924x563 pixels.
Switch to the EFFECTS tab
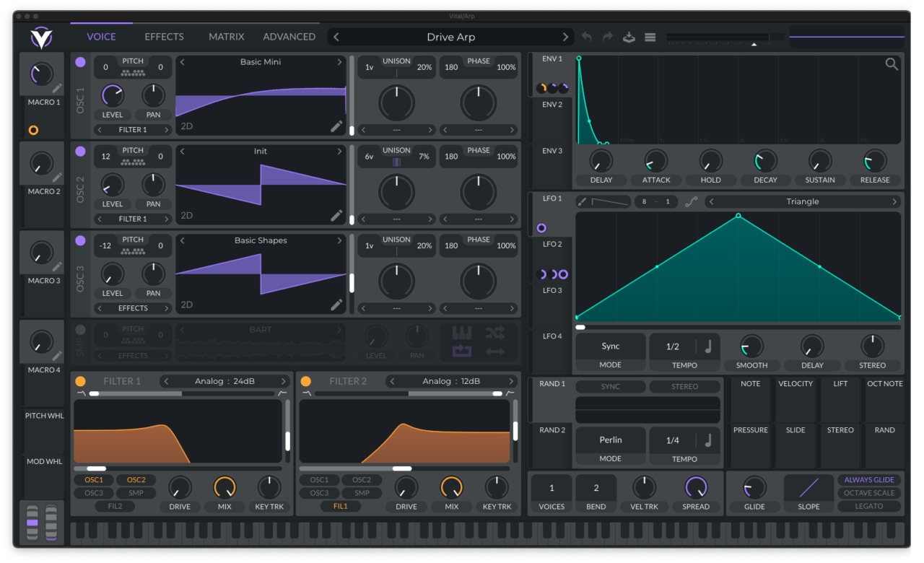pyautogui.click(x=164, y=37)
